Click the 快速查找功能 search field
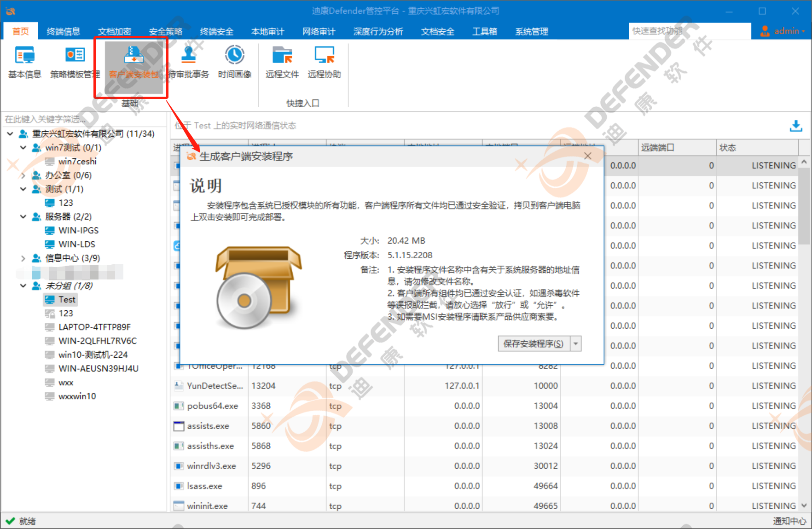812x529 pixels. [x=690, y=31]
